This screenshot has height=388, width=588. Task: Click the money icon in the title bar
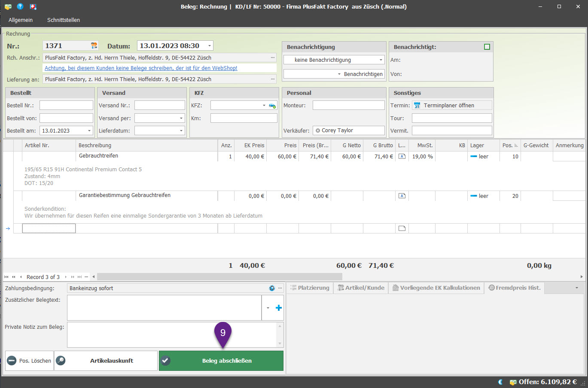tap(8, 6)
